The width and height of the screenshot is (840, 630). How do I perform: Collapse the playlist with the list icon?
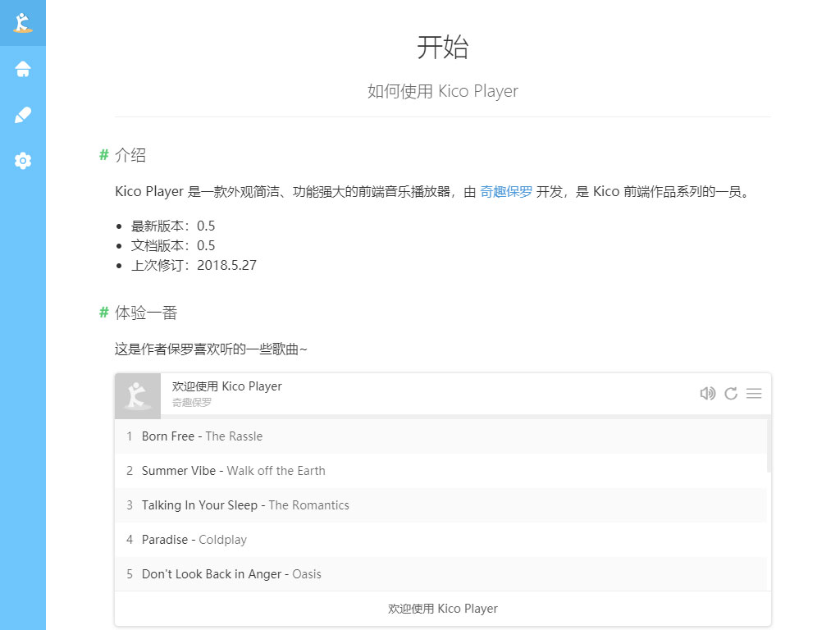754,394
